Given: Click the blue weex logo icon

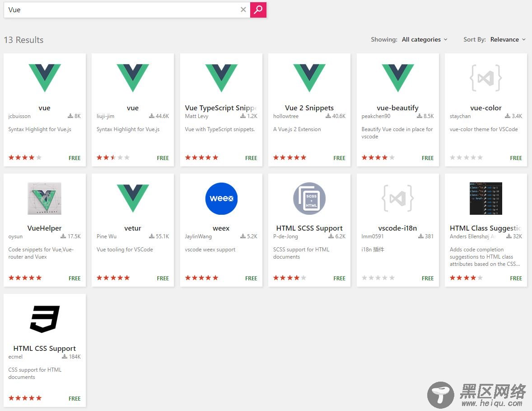Looking at the screenshot, I should [221, 198].
